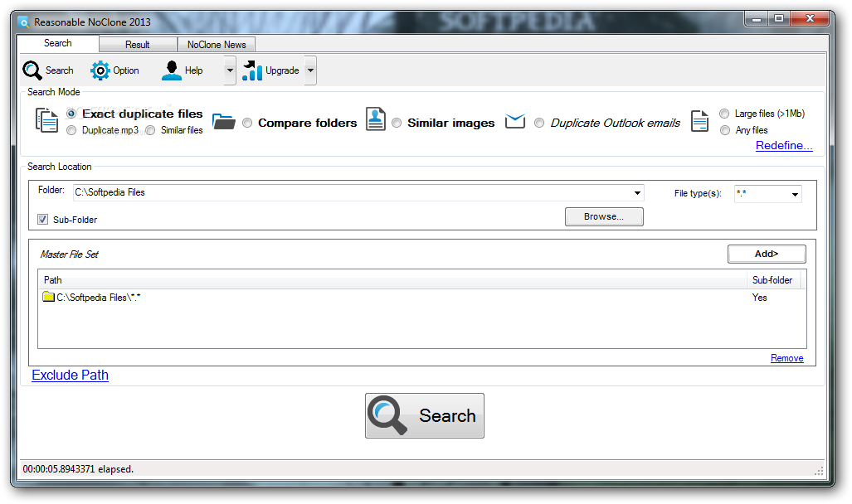The width and height of the screenshot is (852, 504).
Task: Open the Redefine... link
Action: pos(783,146)
